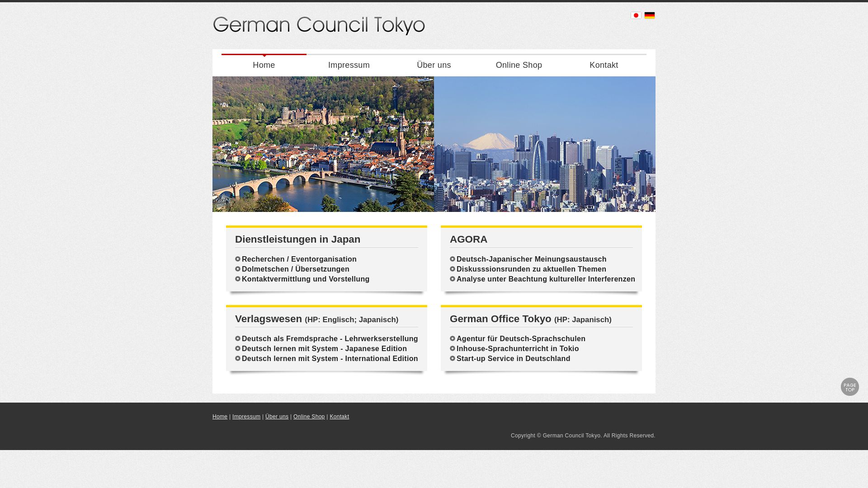The width and height of the screenshot is (868, 488).
Task: Click the footer Über uns link
Action: coord(277,417)
